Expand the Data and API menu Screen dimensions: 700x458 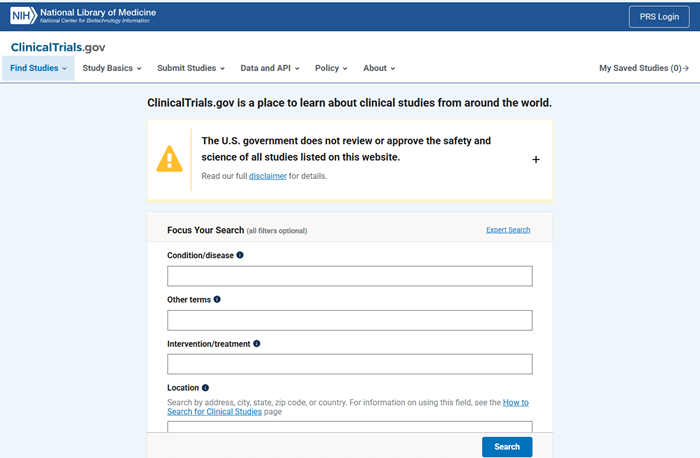coord(270,68)
